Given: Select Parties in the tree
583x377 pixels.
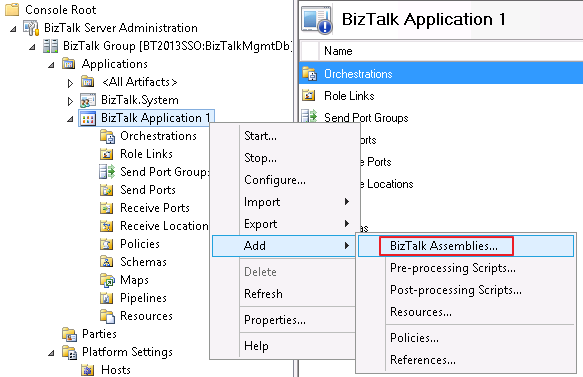Looking at the screenshot, I should point(99,334).
